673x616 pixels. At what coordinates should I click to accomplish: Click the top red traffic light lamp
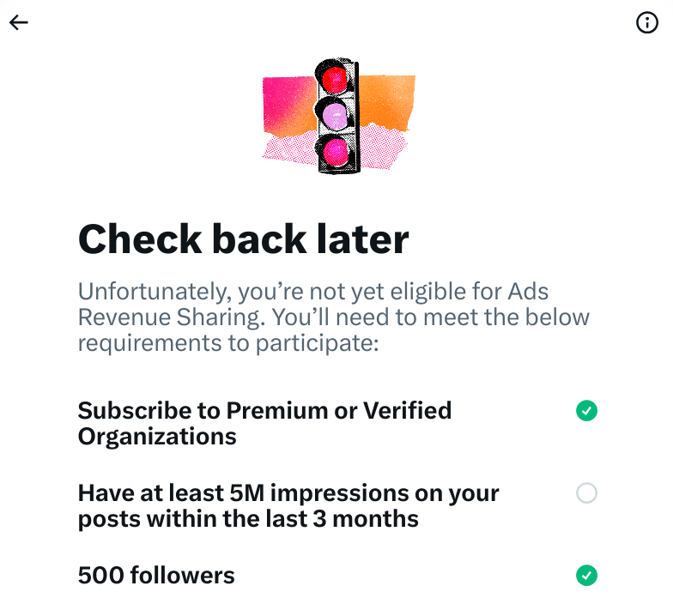(335, 79)
